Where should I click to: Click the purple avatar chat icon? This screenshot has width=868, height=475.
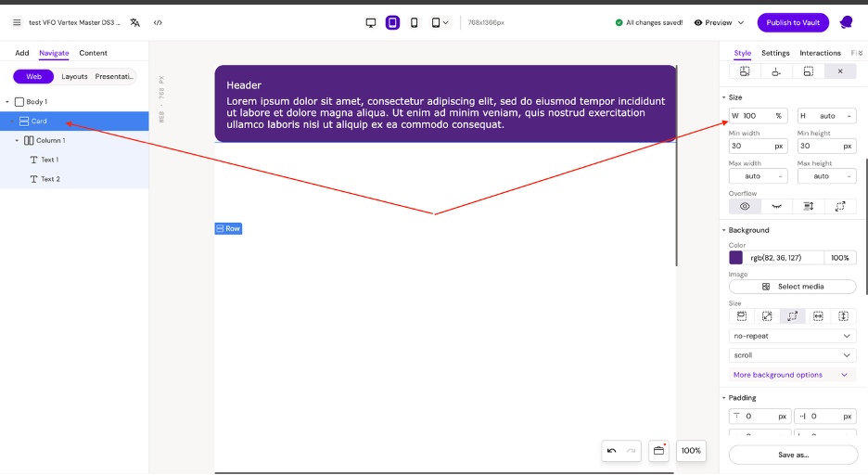coord(846,22)
